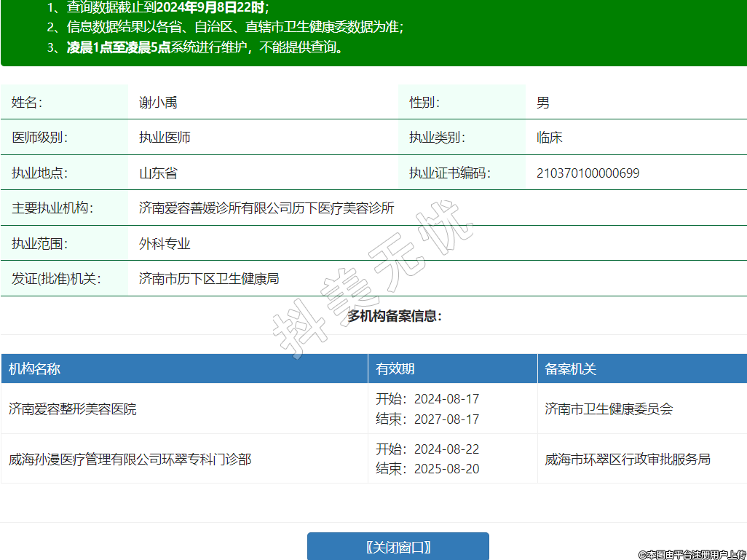Viewport: 747px width, 560px height.
Task: Select the 济南爱容整形美容医院 table row entry
Action: click(x=73, y=409)
